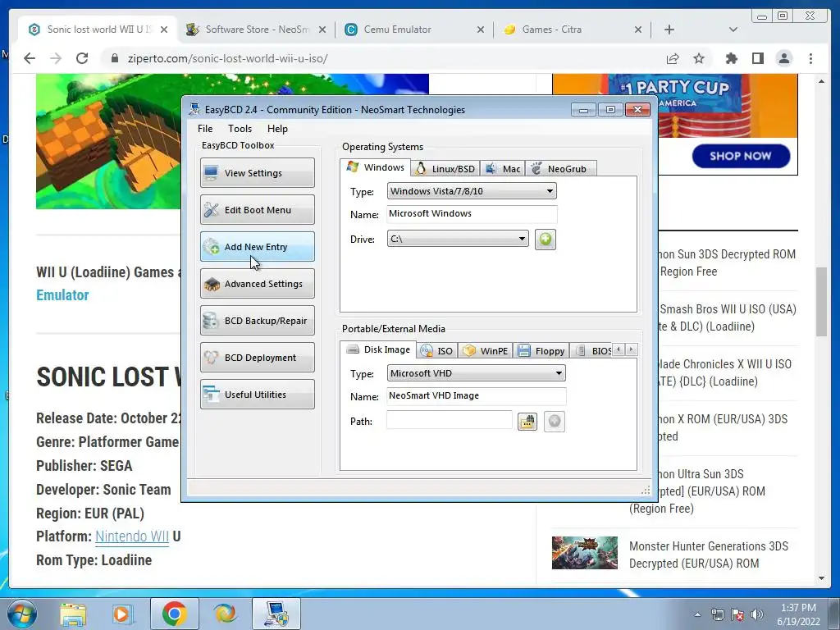The image size is (840, 630).
Task: Expand the C:\ drive dropdown
Action: [458, 239]
